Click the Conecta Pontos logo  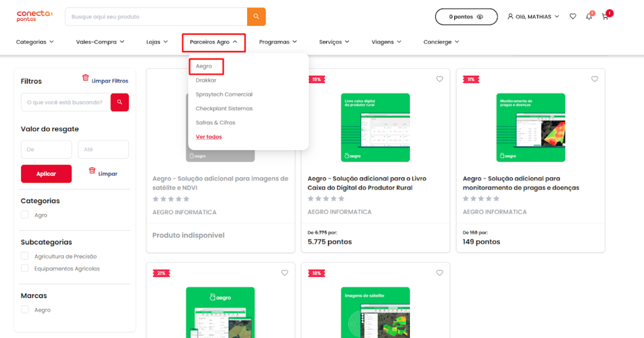(x=34, y=16)
